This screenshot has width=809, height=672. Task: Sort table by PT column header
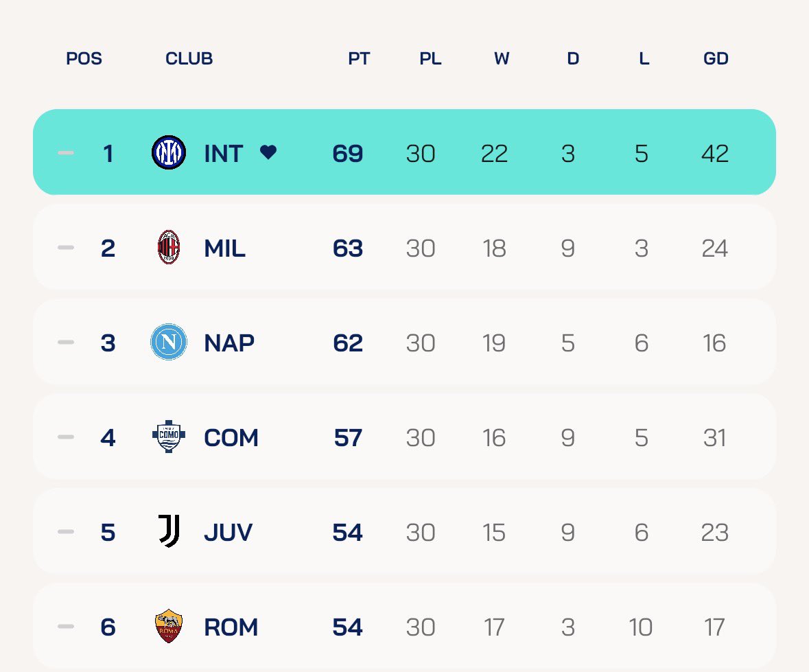coord(359,58)
